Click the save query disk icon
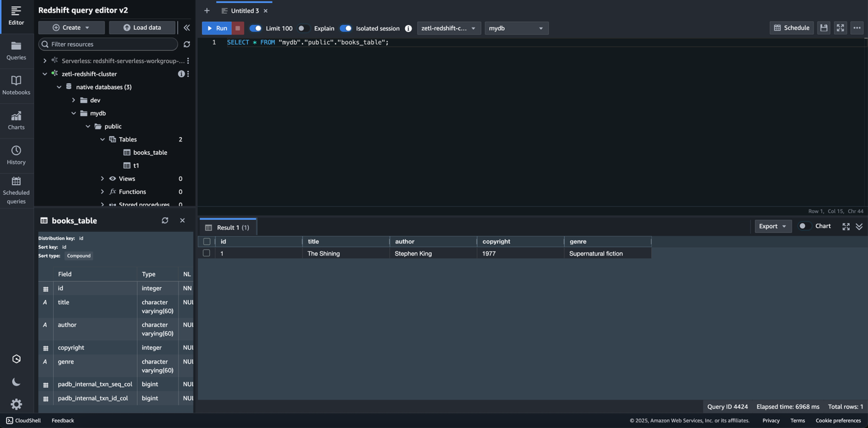This screenshot has width=868, height=428. point(824,28)
